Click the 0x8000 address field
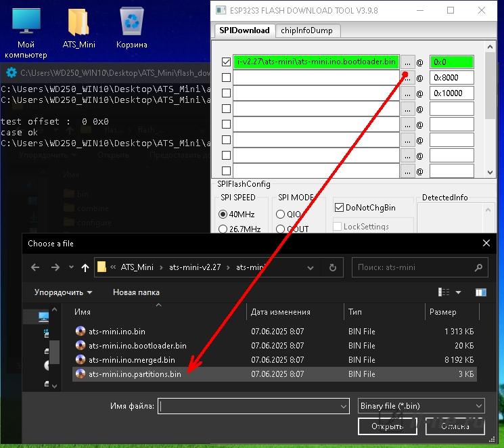 pyautogui.click(x=452, y=78)
